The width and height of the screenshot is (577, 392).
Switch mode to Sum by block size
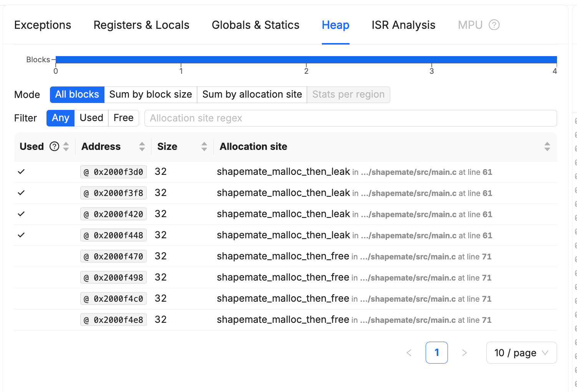[151, 95]
